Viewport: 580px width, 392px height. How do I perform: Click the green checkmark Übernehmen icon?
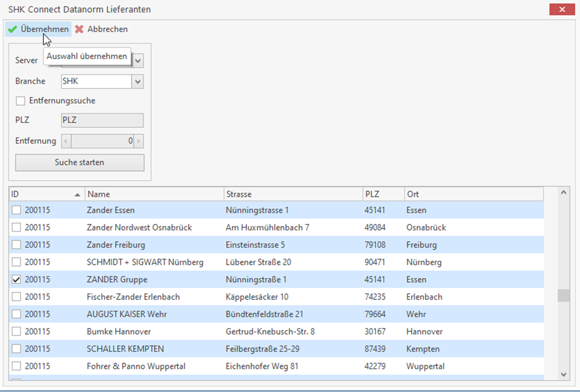tap(12, 29)
